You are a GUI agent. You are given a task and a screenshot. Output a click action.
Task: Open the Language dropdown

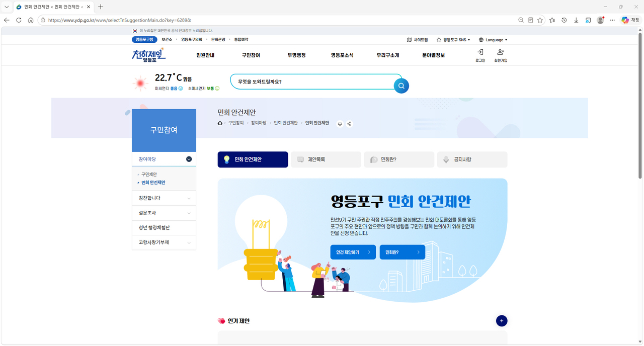point(493,40)
